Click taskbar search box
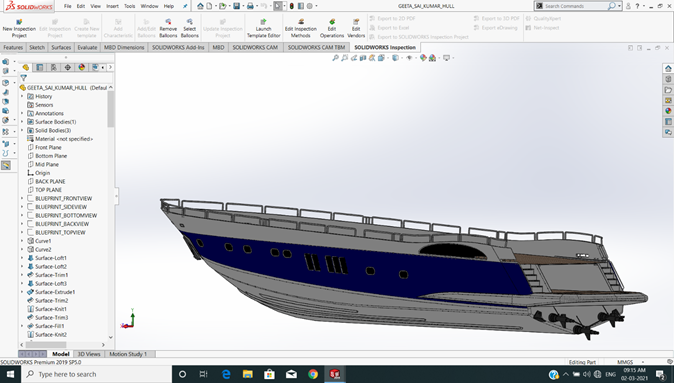 [x=96, y=374]
